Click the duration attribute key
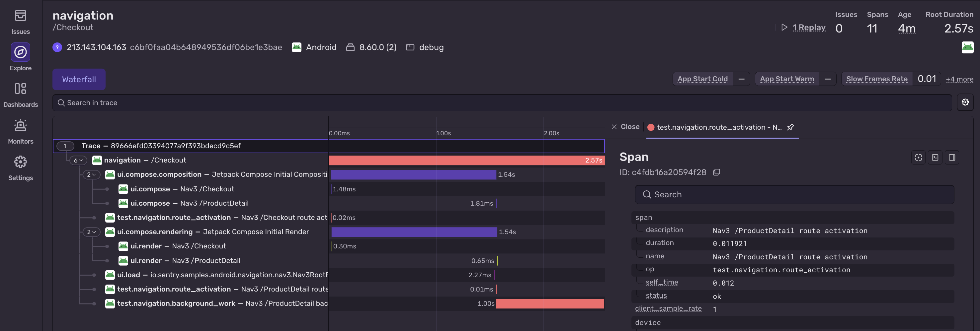The width and height of the screenshot is (980, 331). point(660,243)
